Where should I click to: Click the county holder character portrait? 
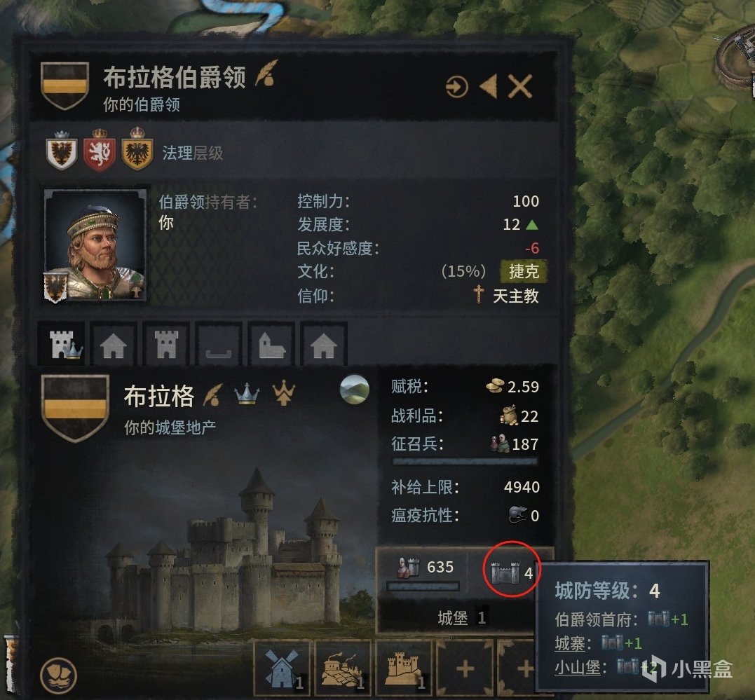[x=95, y=245]
